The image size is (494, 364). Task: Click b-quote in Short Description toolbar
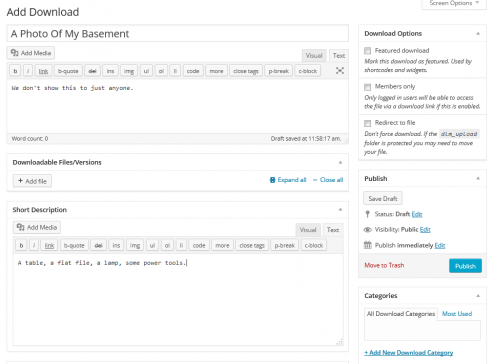[x=74, y=245]
